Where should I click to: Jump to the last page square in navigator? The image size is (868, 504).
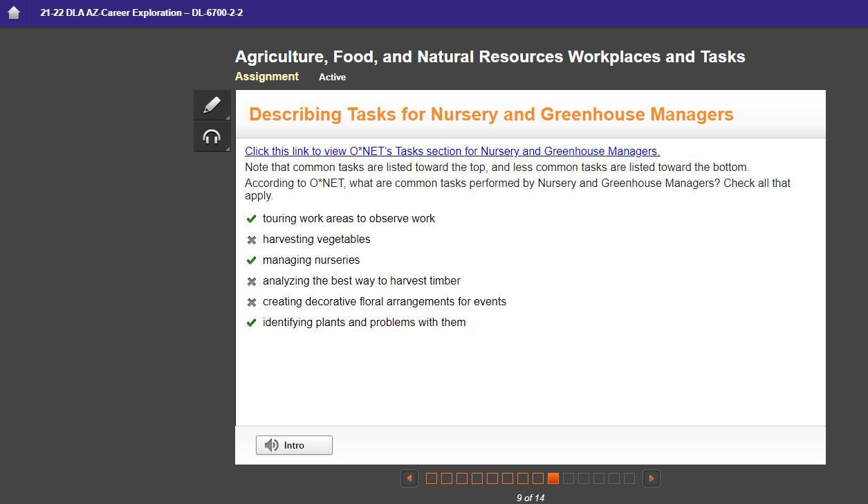[x=629, y=478]
